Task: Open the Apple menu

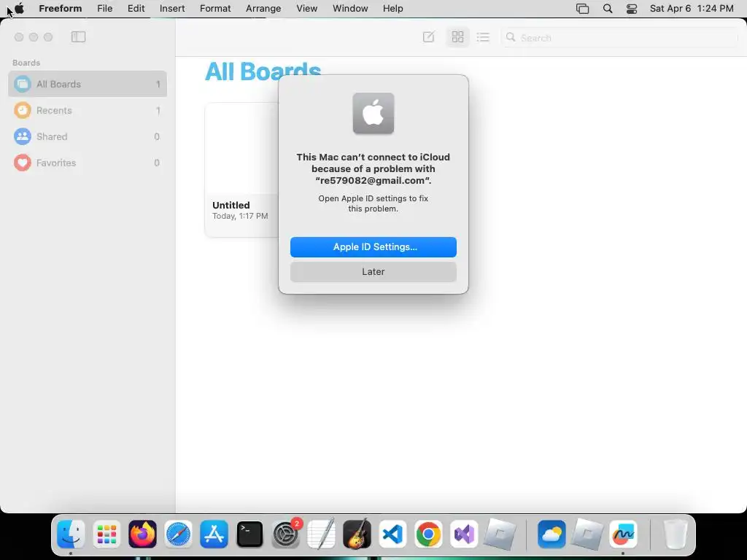Action: tap(19, 9)
